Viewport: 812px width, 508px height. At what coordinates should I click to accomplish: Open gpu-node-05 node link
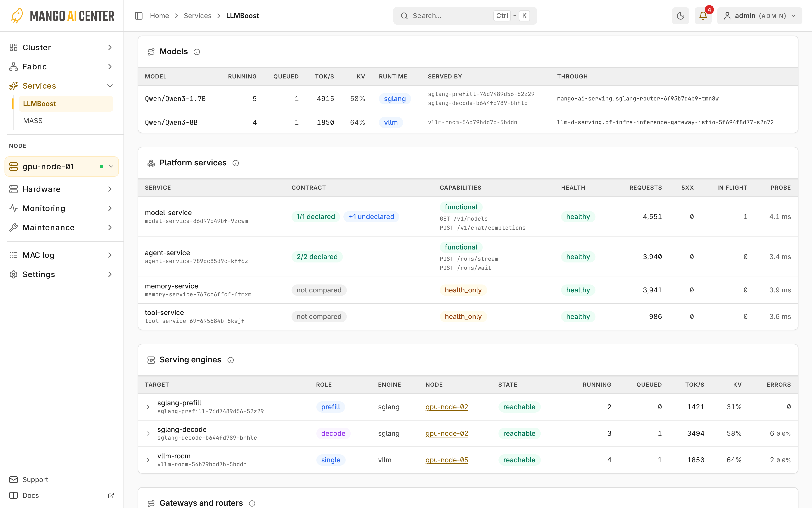point(447,460)
